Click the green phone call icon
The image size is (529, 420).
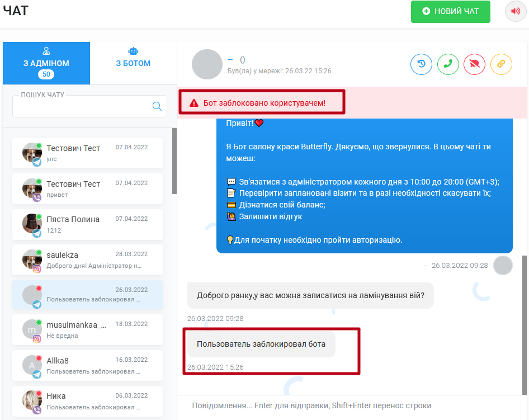(x=448, y=64)
